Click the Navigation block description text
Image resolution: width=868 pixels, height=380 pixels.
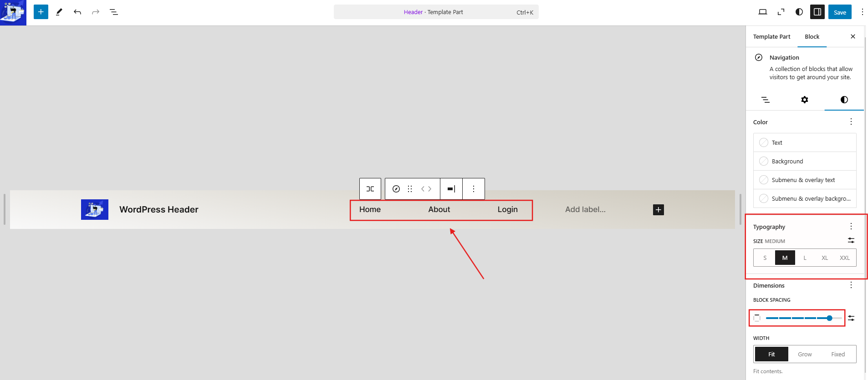811,73
